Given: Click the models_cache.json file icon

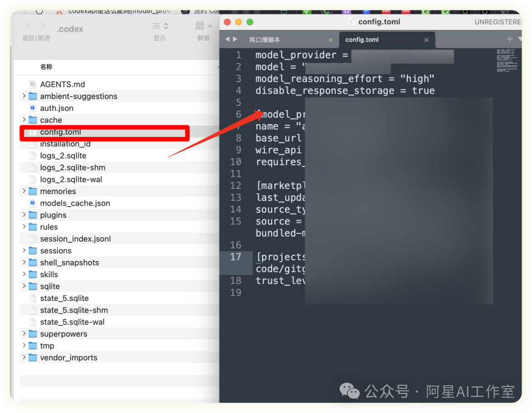Looking at the screenshot, I should 33,203.
